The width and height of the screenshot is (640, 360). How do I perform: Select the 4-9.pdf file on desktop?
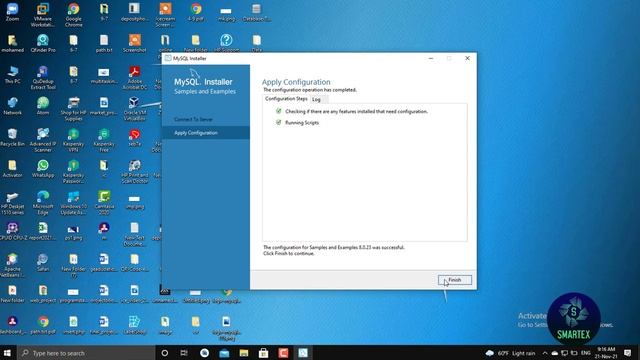click(196, 12)
